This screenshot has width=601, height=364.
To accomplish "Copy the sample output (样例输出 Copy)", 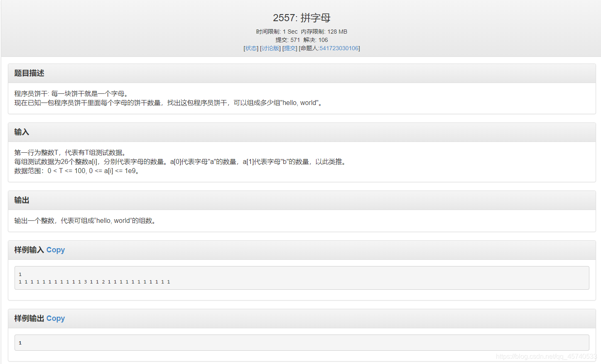I will (56, 318).
